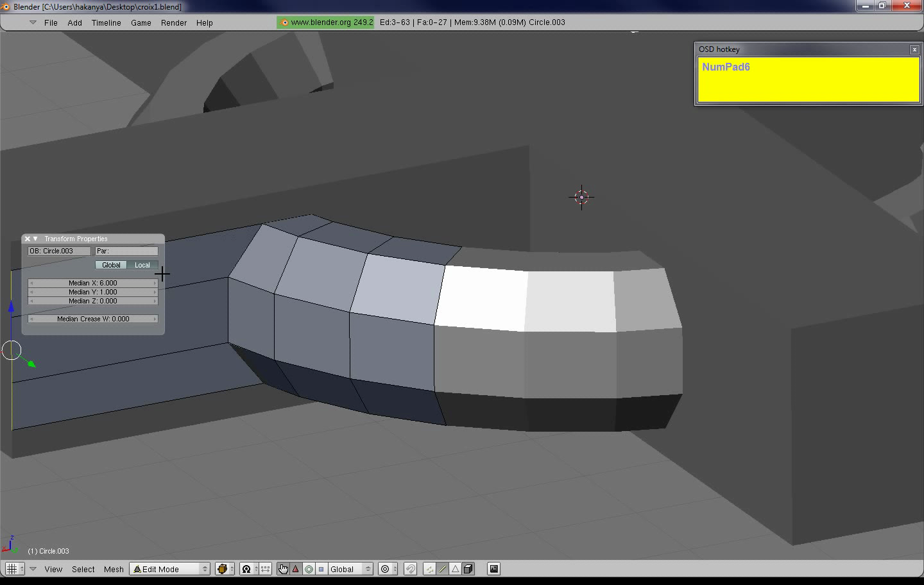Image resolution: width=924 pixels, height=585 pixels.
Task: Click the OB: Circle.003 name field
Action: click(x=59, y=251)
